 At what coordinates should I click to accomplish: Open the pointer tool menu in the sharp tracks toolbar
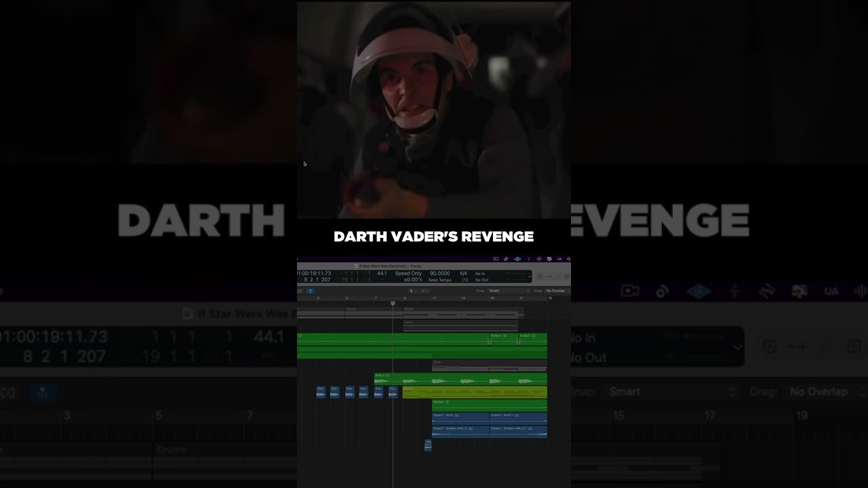point(412,291)
